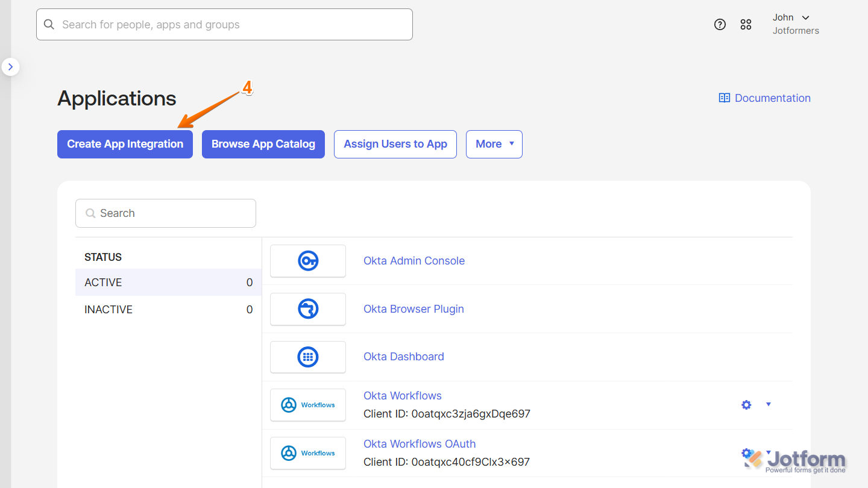
Task: Open the More dropdown button
Action: tap(494, 144)
